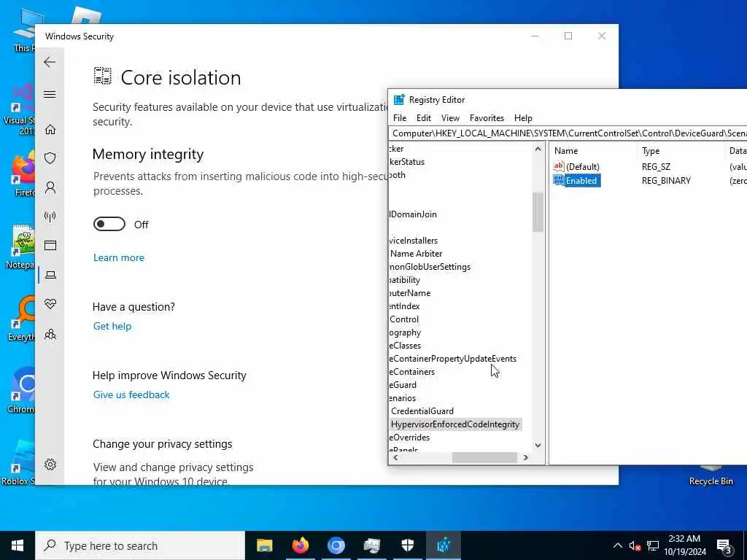Image resolution: width=747 pixels, height=560 pixels.
Task: Click the Registry Editor title icon
Action: pos(399,100)
